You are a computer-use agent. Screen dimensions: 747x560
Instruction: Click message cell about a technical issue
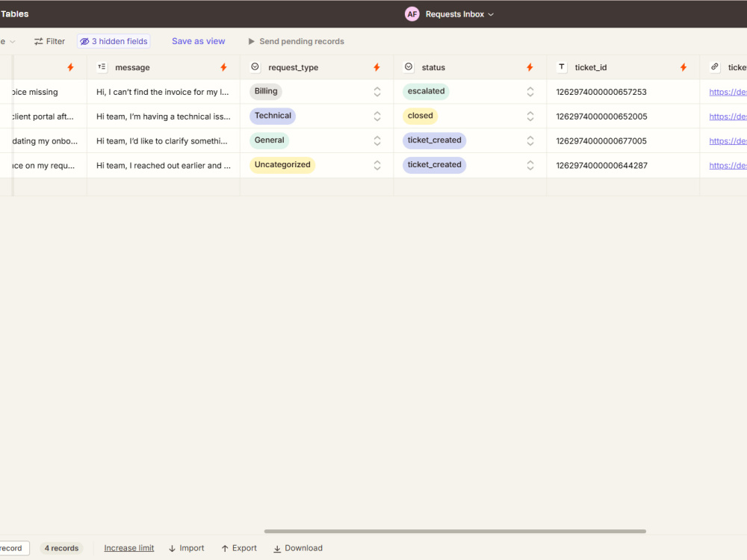[164, 116]
